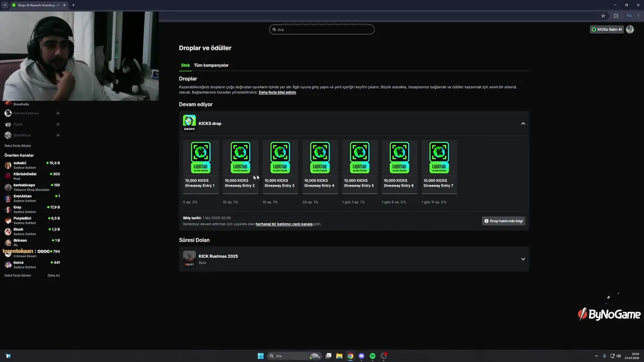
Task: Click the Windows taskbar search box
Action: tap(295, 356)
